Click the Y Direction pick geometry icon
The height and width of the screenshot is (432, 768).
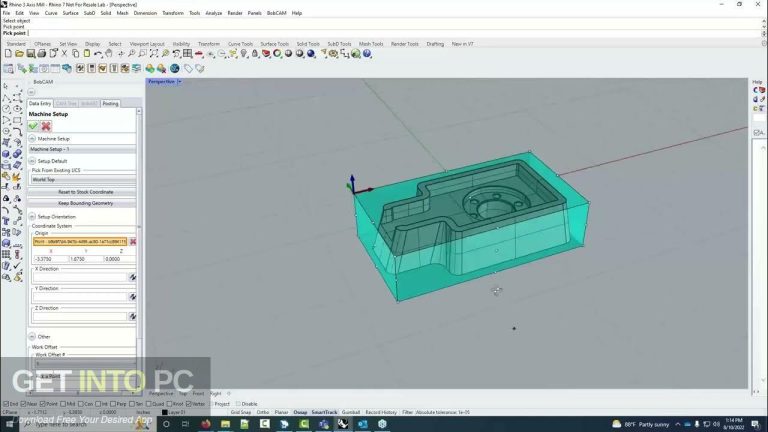coord(132,296)
